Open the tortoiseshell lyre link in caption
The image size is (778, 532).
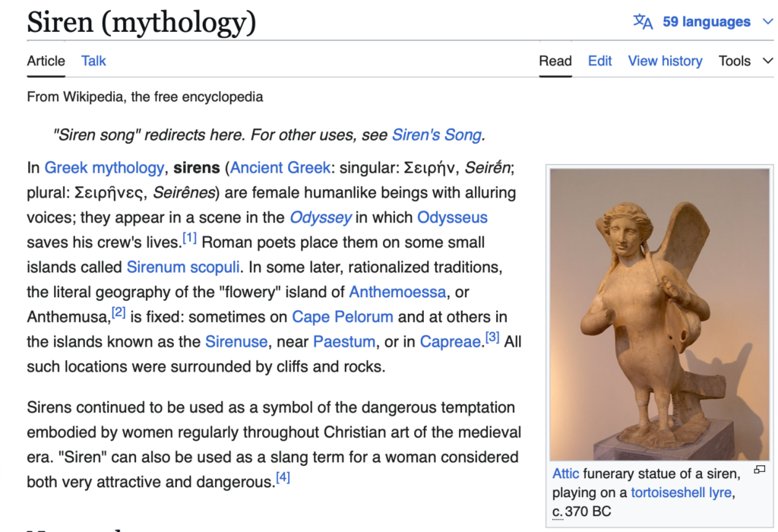(681, 492)
